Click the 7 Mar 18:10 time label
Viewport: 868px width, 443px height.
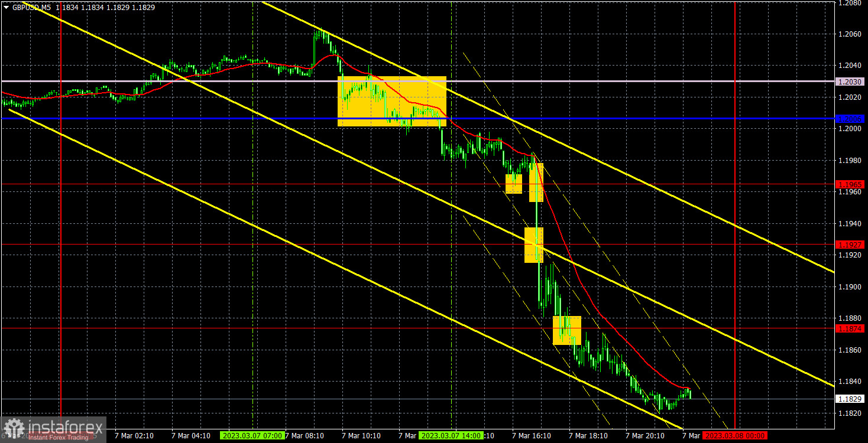588,436
